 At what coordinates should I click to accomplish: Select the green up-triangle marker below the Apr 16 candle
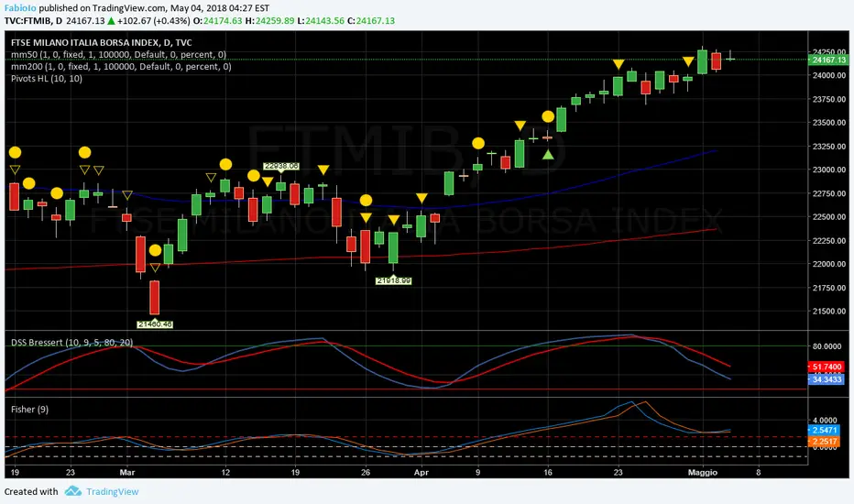pyautogui.click(x=548, y=155)
